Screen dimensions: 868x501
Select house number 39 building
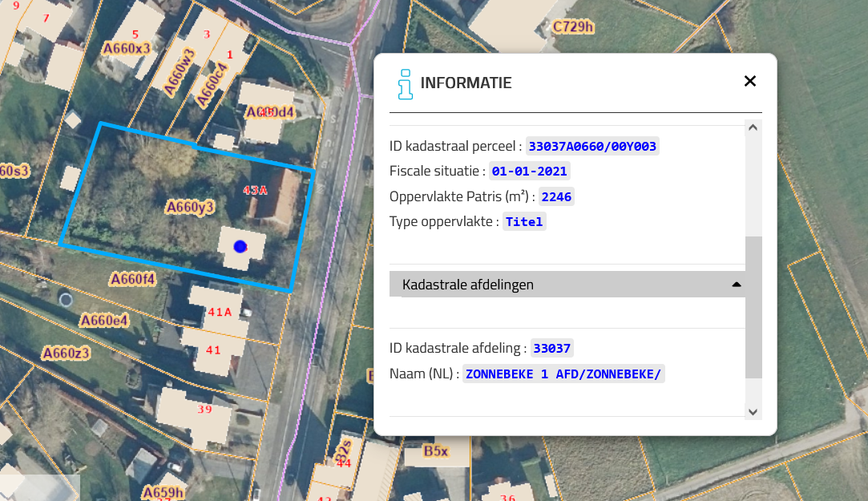pyautogui.click(x=204, y=410)
